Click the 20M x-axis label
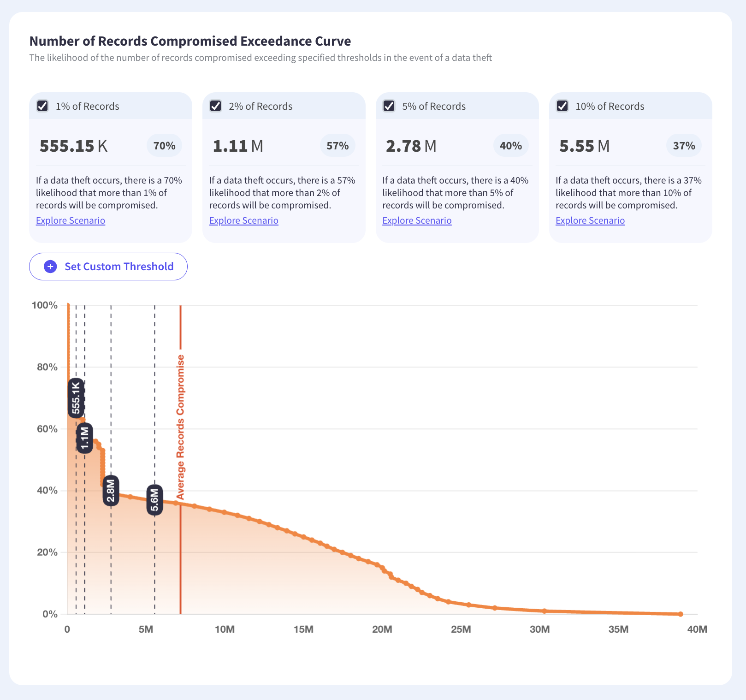 pos(382,629)
